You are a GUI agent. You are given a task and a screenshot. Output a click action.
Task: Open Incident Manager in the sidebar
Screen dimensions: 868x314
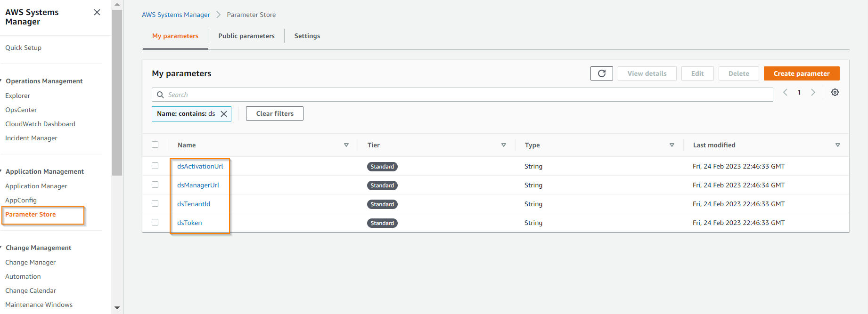coord(32,138)
